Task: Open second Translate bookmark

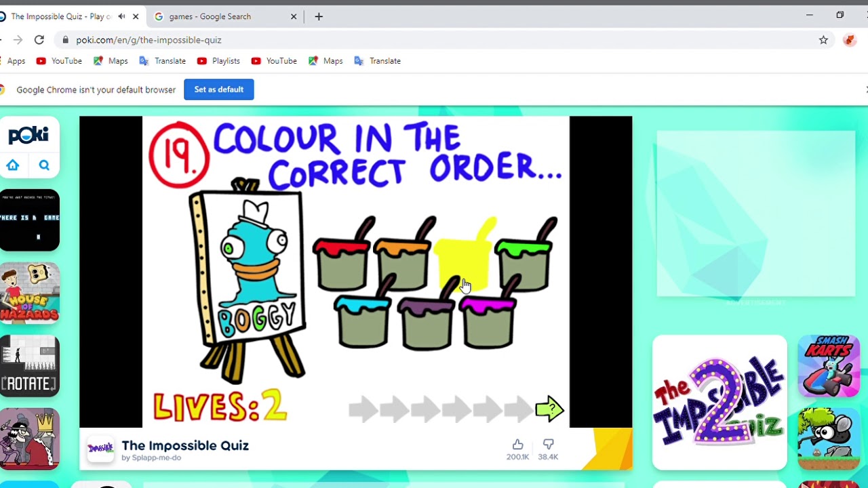Action: point(377,61)
